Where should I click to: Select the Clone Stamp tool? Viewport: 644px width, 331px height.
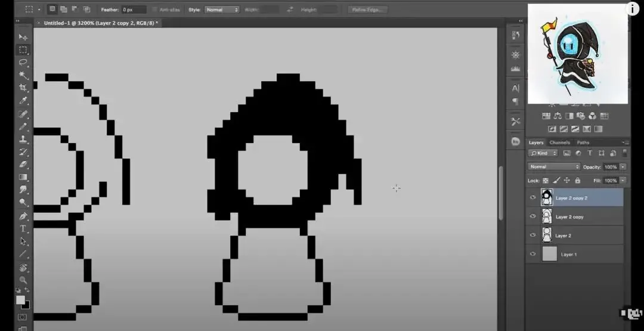(23, 139)
